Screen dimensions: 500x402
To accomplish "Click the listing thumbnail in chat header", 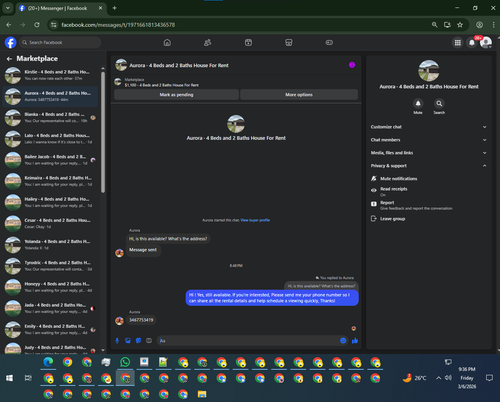I will pyautogui.click(x=121, y=65).
